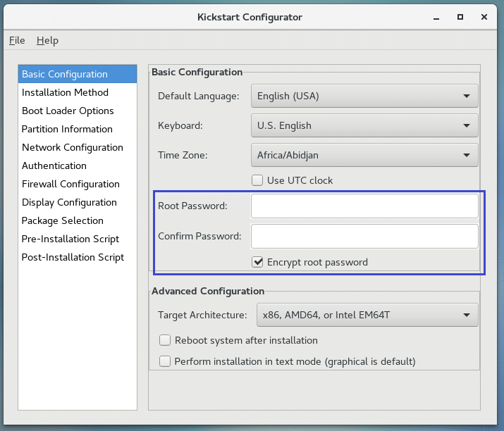This screenshot has height=431, width=504.
Task: Uncheck Encrypt root password
Action: tap(258, 262)
